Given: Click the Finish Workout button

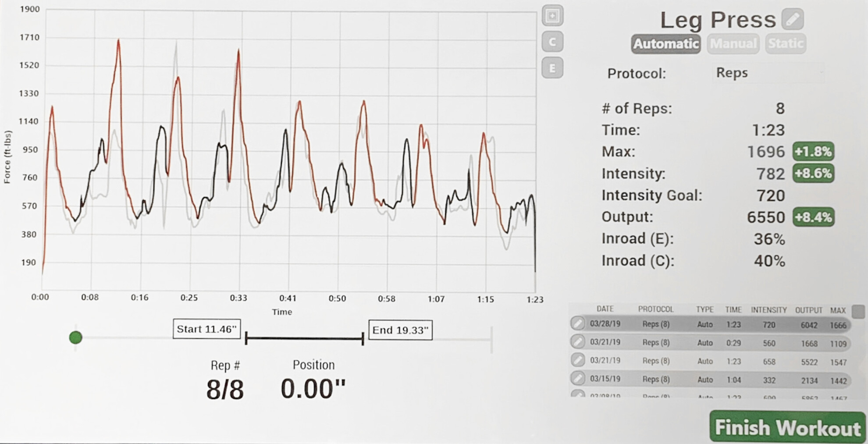Looking at the screenshot, I should point(787,427).
